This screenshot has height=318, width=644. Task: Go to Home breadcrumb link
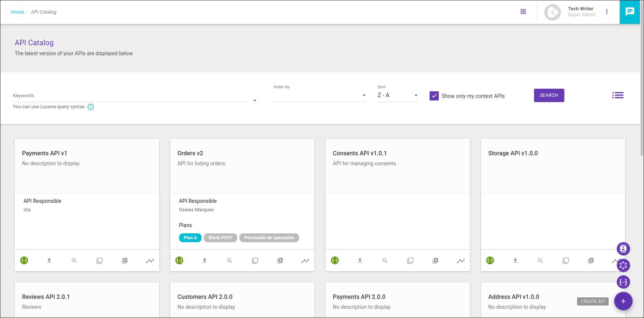pyautogui.click(x=17, y=12)
